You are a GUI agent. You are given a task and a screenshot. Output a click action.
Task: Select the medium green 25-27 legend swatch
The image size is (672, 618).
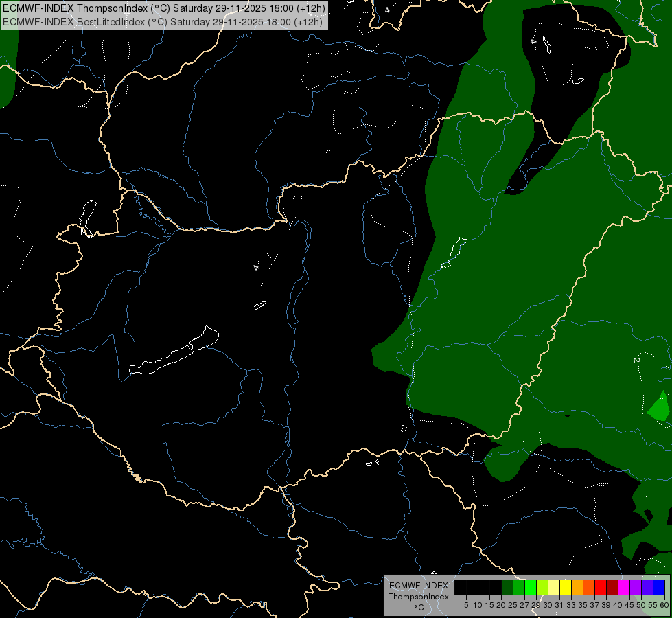pyautogui.click(x=519, y=587)
